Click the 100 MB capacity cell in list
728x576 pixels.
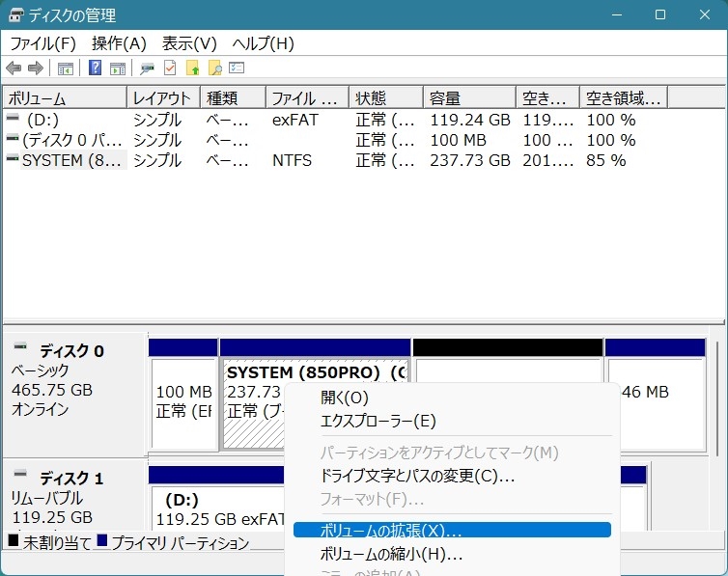[x=459, y=140]
